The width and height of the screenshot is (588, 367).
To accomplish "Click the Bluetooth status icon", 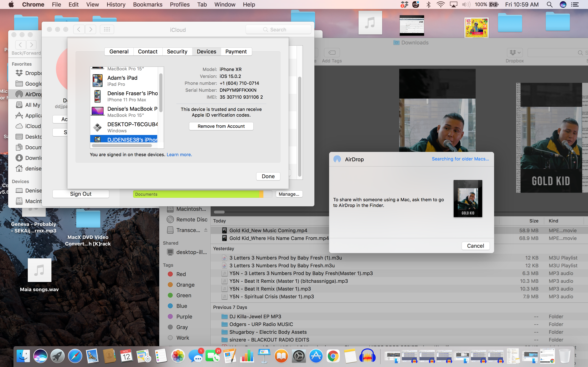I will point(429,4).
